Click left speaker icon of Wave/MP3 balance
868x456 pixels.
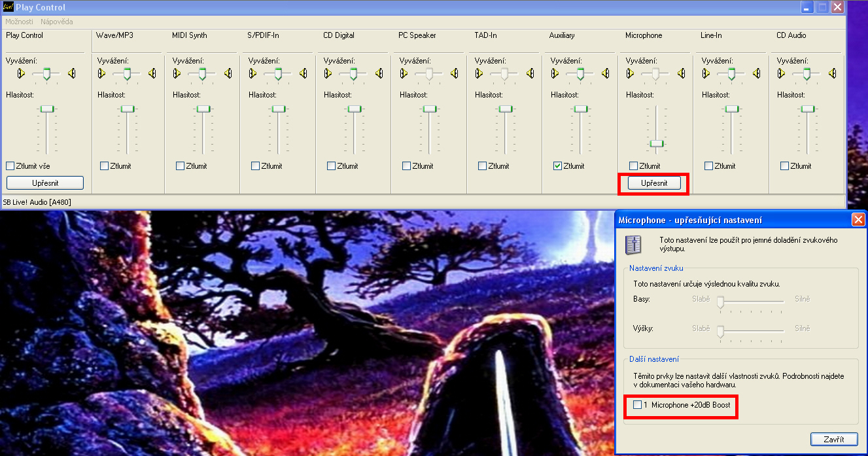tap(103, 73)
